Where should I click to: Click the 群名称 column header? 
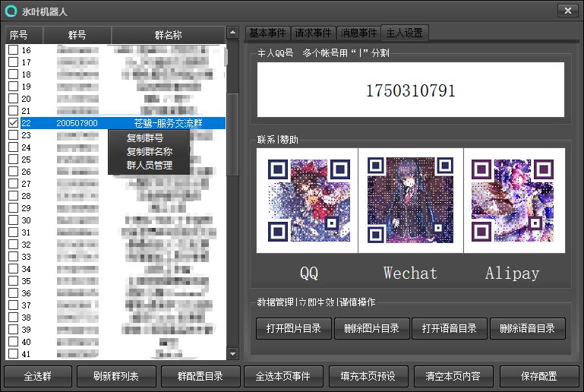point(169,35)
